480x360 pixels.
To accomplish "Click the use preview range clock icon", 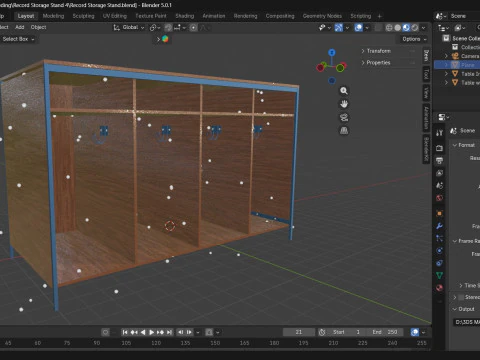I will (x=322, y=332).
